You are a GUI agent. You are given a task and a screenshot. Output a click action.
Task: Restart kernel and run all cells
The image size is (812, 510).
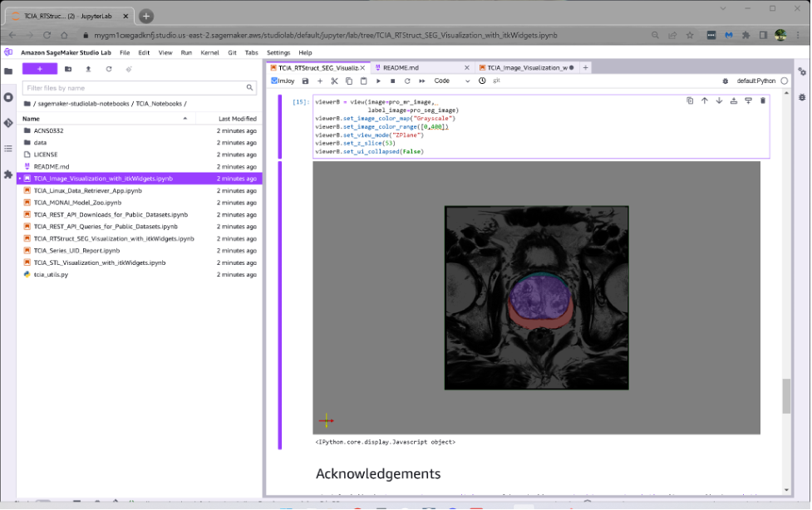422,81
